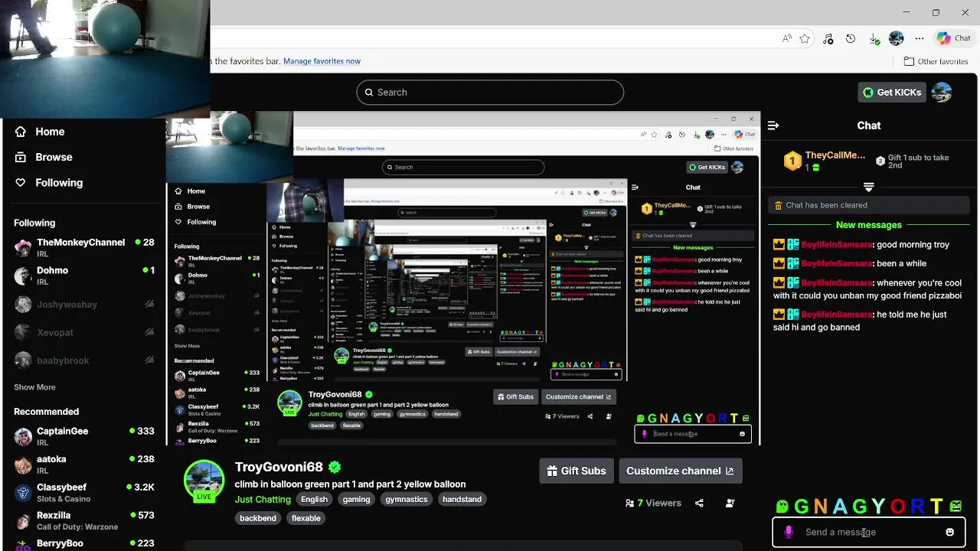The height and width of the screenshot is (551, 980).
Task: Click the microphone icon in the main chat input
Action: pos(789,532)
